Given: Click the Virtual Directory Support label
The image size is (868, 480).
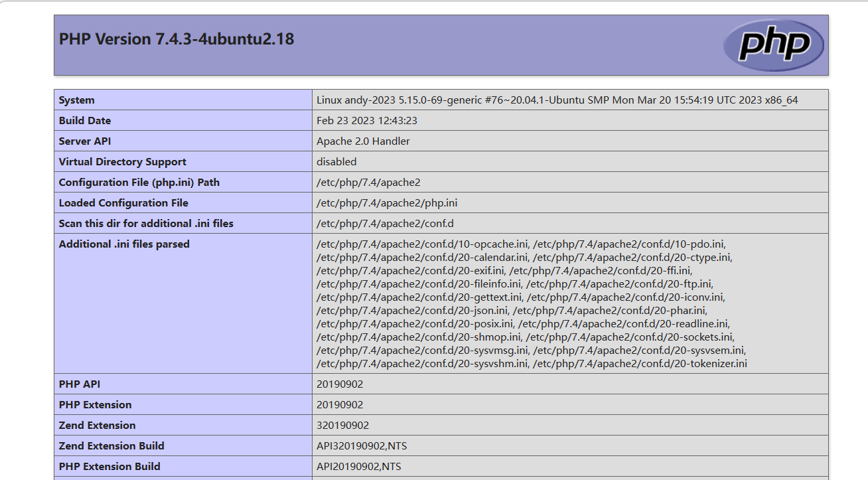Looking at the screenshot, I should pos(123,162).
